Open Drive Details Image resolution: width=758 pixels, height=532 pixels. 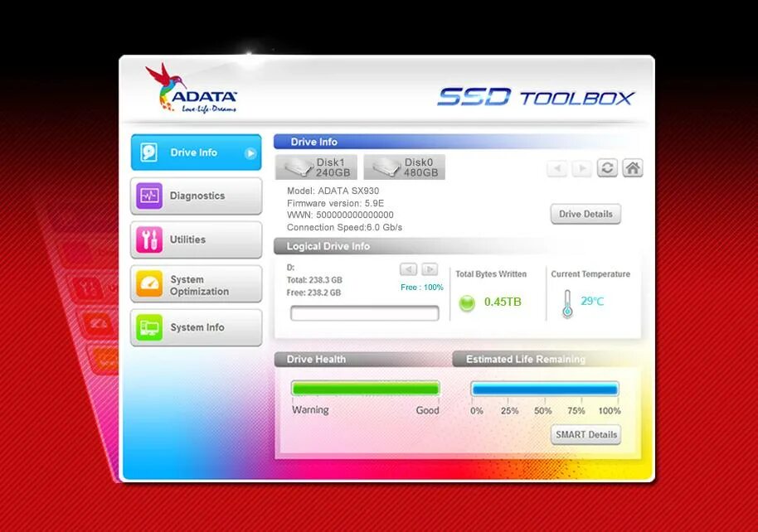(586, 214)
